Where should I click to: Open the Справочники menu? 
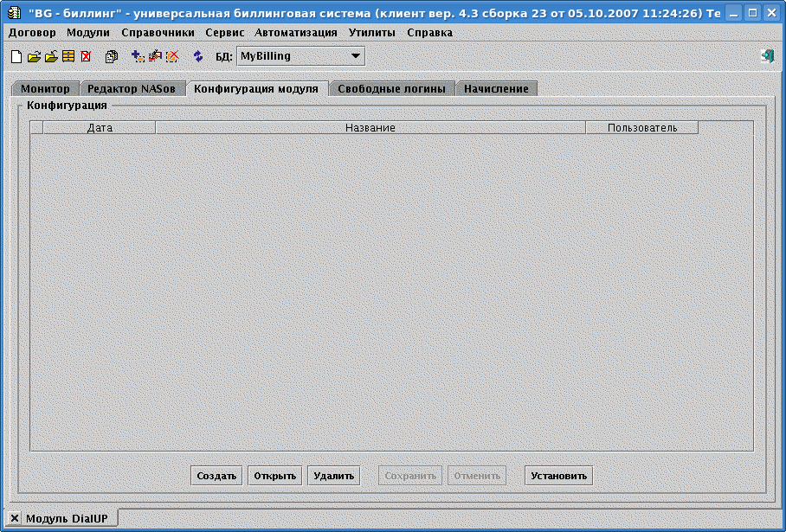pyautogui.click(x=158, y=32)
